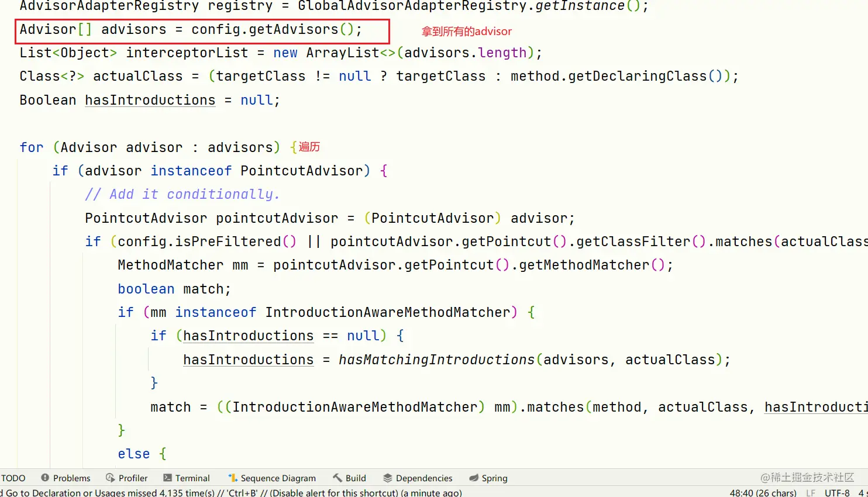Click the 'boolean match;' declaration
Screen dimensions: 868x497
click(x=174, y=289)
